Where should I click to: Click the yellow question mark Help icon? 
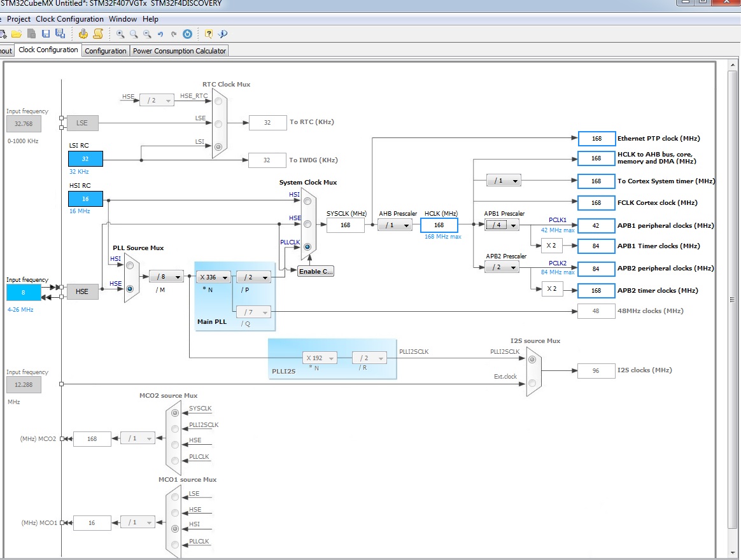tap(208, 34)
